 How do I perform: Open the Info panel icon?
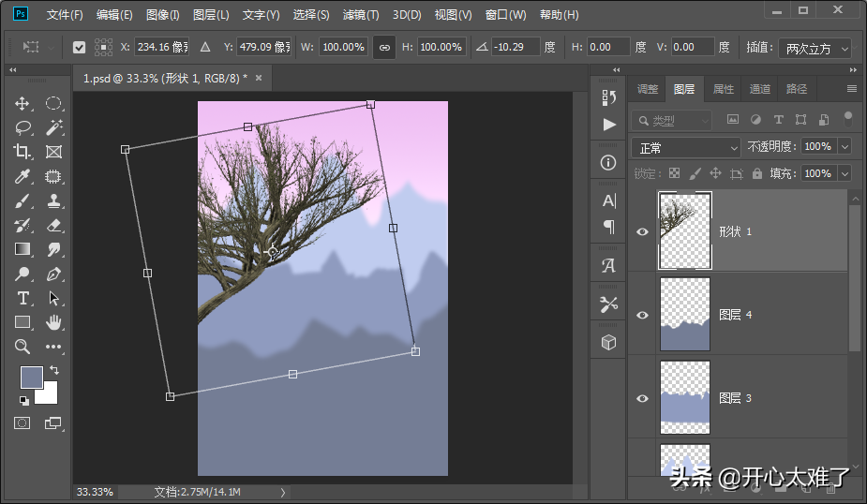tap(608, 162)
